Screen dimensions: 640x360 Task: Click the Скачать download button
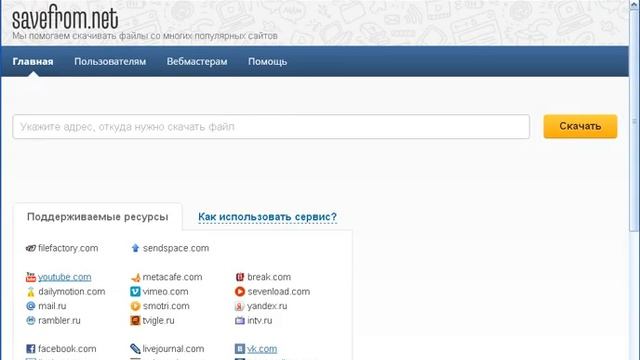[580, 127]
